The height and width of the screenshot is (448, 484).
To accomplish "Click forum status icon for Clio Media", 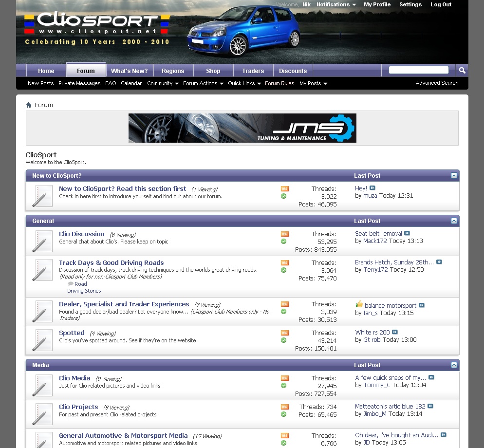I will tap(42, 385).
